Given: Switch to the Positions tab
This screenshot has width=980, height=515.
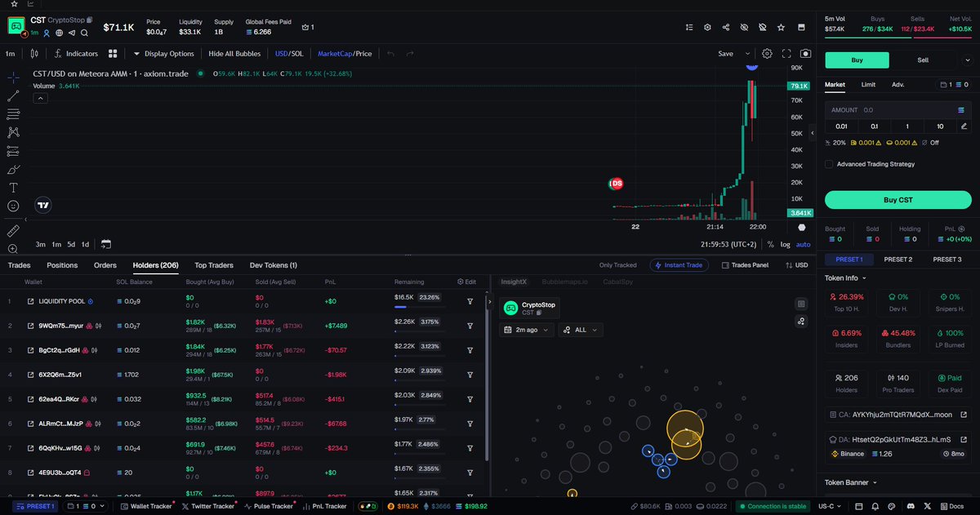Looking at the screenshot, I should click(62, 265).
